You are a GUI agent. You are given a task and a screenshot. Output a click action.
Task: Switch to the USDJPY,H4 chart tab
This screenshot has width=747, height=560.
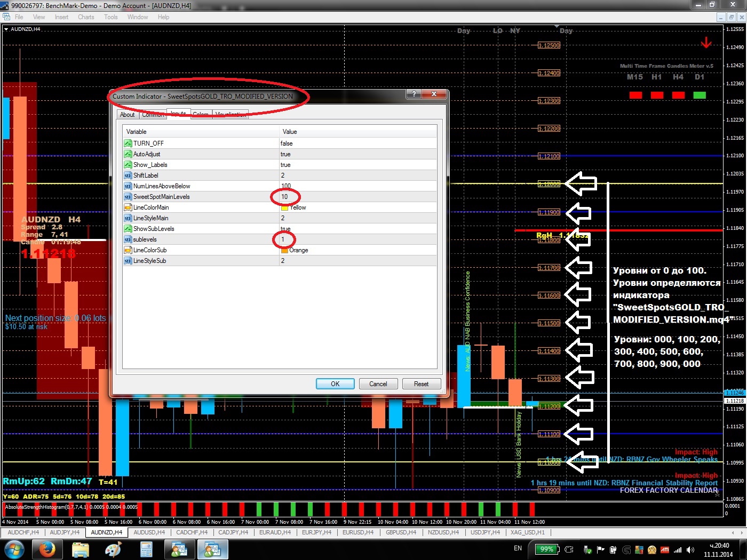[485, 532]
